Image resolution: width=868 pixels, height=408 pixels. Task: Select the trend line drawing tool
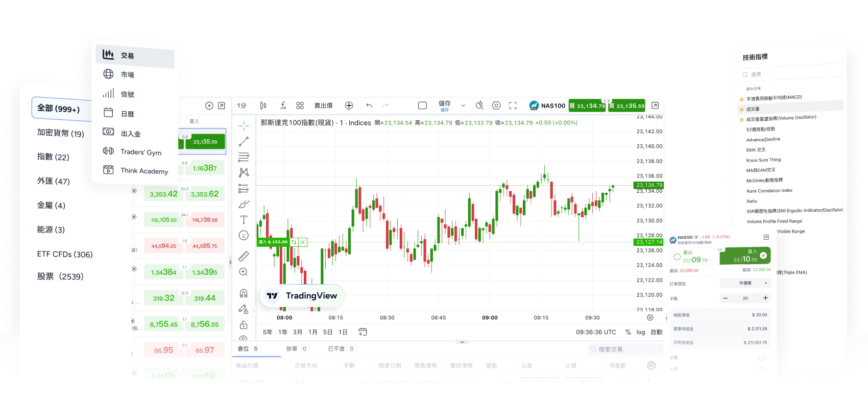(x=244, y=141)
